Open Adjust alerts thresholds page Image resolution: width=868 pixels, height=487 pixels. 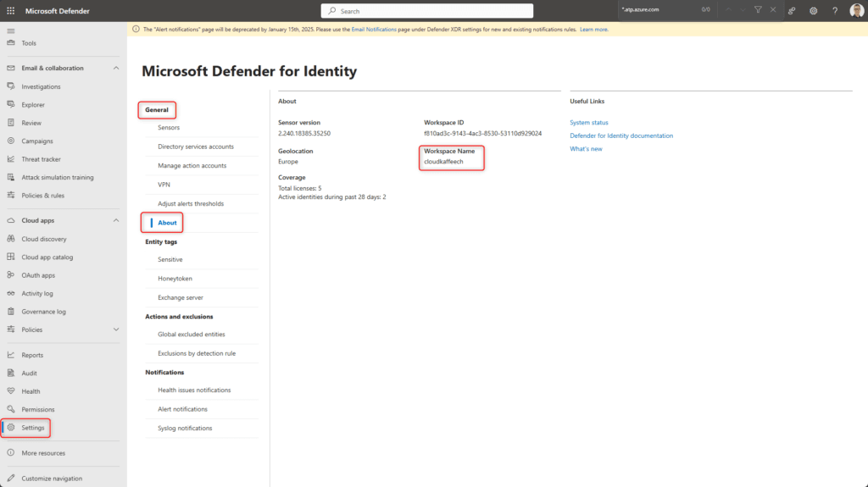[191, 203]
